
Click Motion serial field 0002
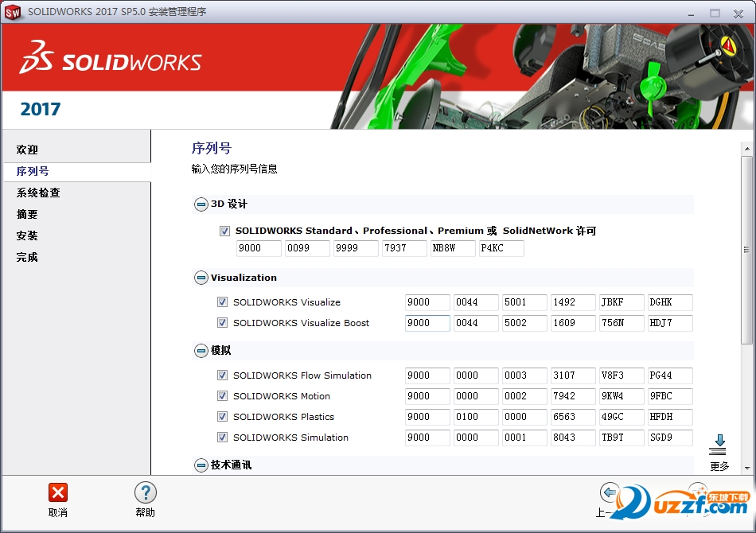[x=524, y=396]
